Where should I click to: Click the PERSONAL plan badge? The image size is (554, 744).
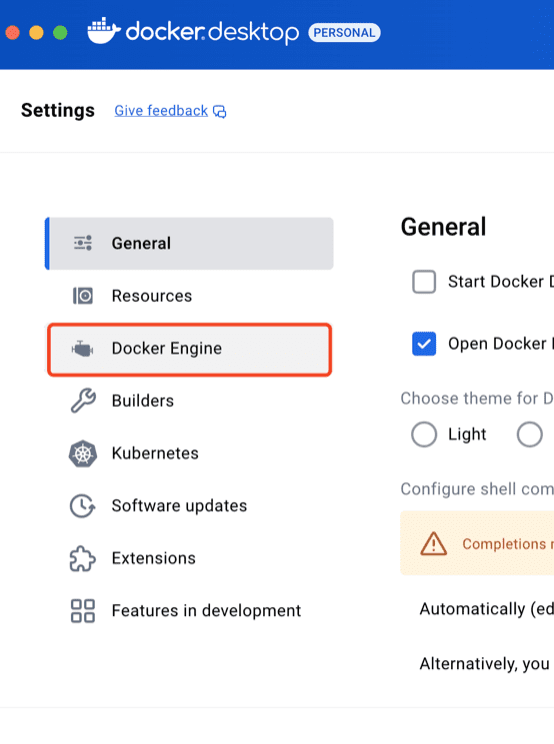pos(344,32)
